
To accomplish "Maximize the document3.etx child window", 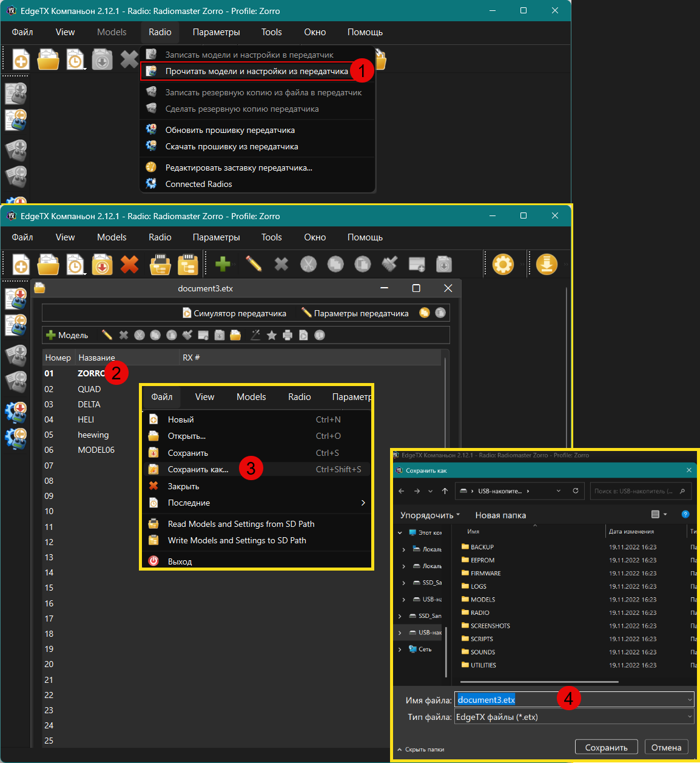I will pyautogui.click(x=416, y=288).
